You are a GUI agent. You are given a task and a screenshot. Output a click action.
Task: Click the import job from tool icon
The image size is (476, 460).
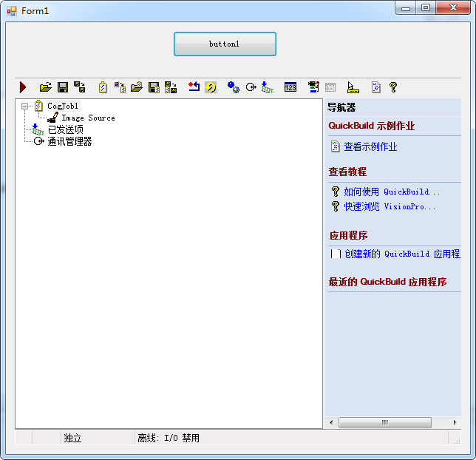pos(120,87)
